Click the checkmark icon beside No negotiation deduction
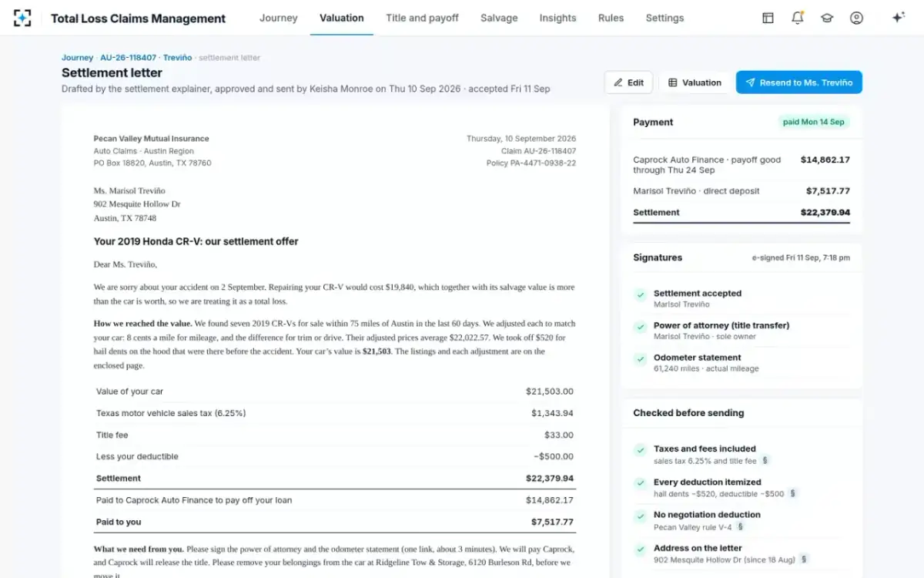924x578 pixels. (640, 516)
